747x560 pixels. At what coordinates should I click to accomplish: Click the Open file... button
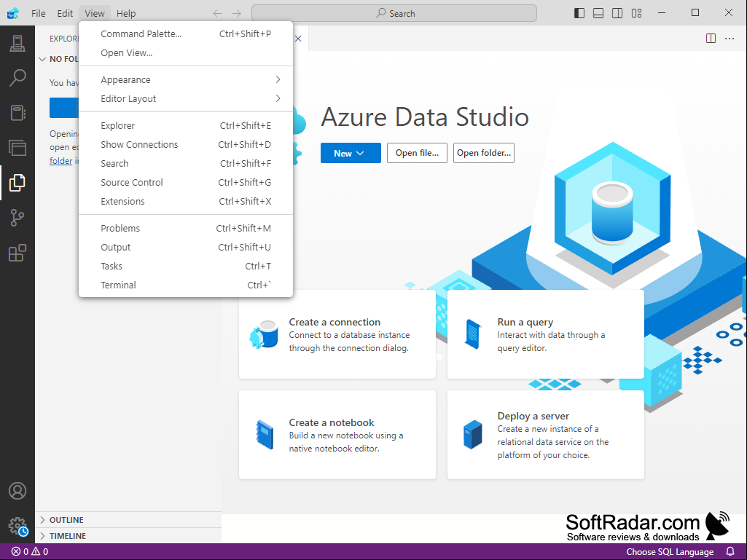[417, 153]
